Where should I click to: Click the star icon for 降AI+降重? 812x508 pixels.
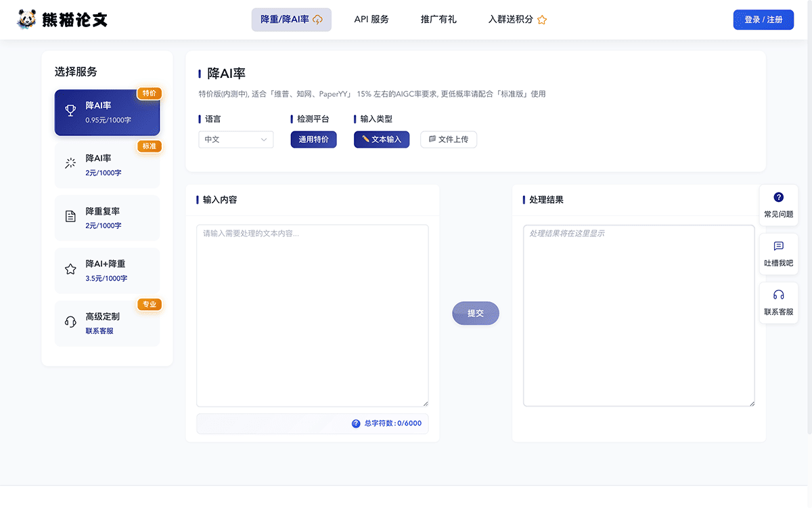pos(70,269)
